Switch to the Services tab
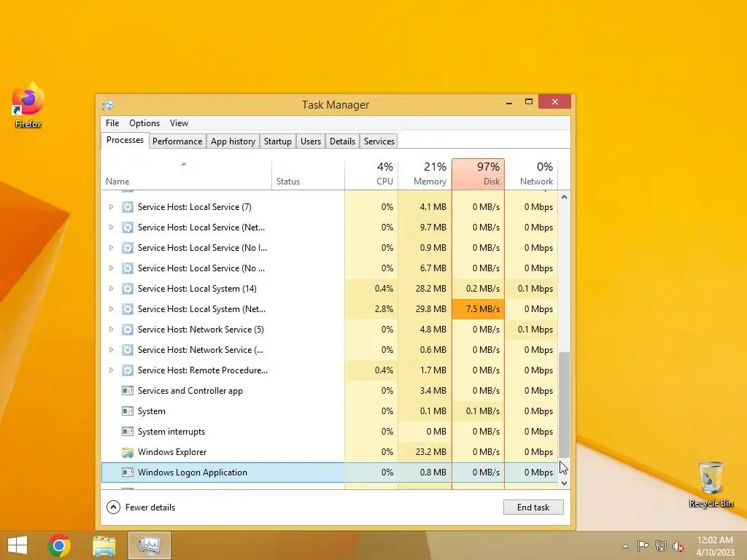This screenshot has height=560, width=747. pos(379,141)
